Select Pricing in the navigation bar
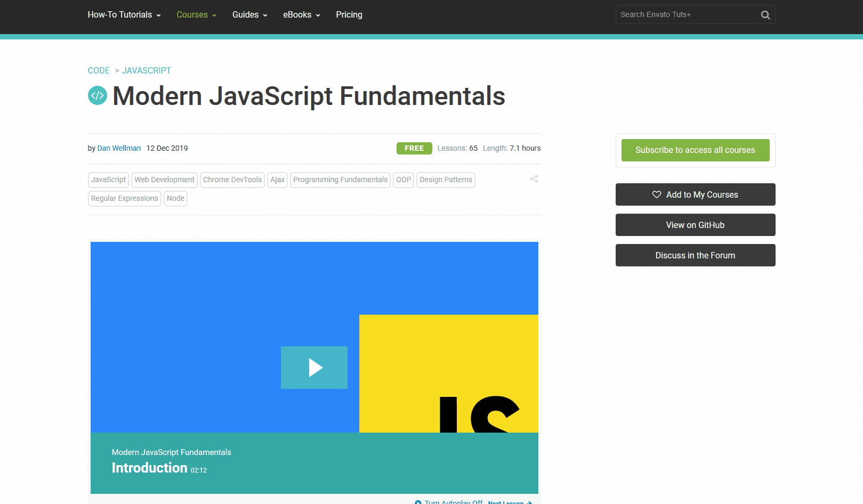Screen dimensions: 863x504 point(349,14)
